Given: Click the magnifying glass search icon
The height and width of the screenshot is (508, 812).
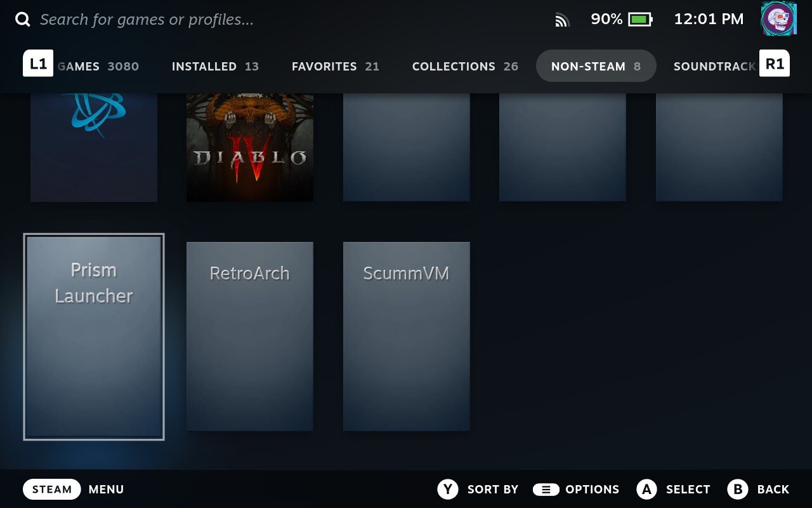Looking at the screenshot, I should coord(23,20).
